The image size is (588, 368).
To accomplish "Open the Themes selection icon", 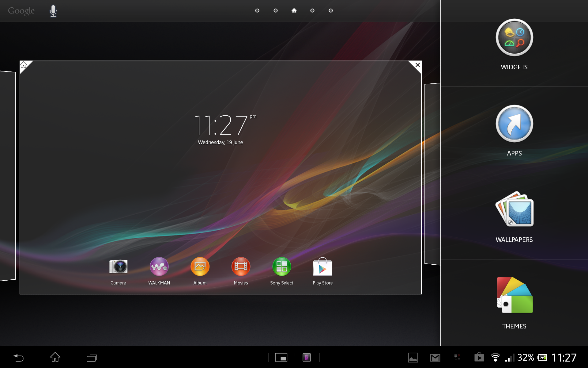I will click(x=514, y=295).
